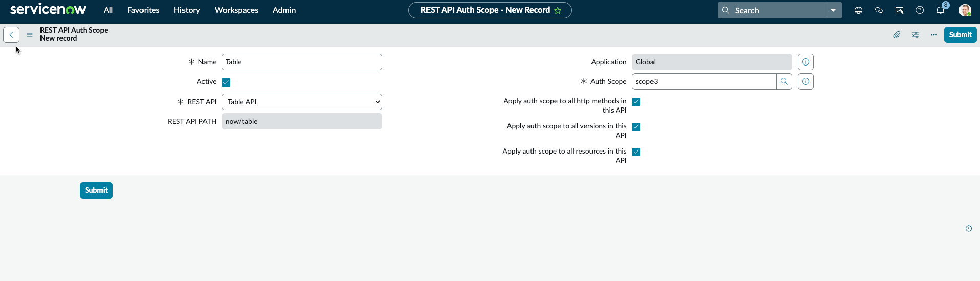Image resolution: width=980 pixels, height=281 pixels.
Task: Click into the global Search box
Action: [771, 10]
